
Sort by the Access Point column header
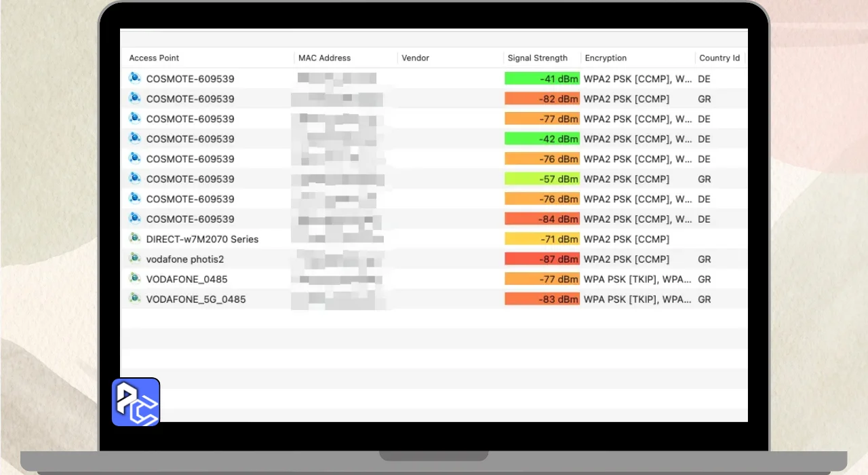tap(154, 58)
